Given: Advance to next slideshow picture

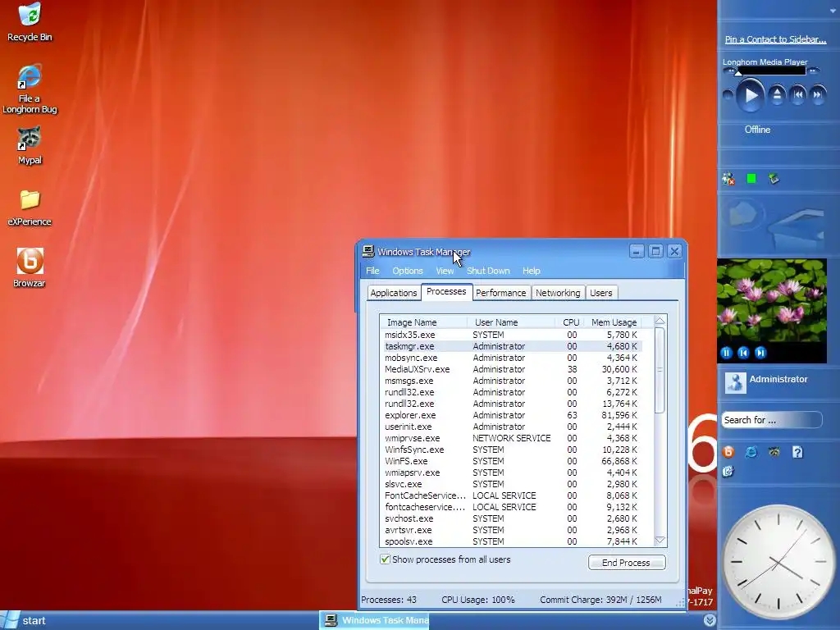Looking at the screenshot, I should [760, 353].
